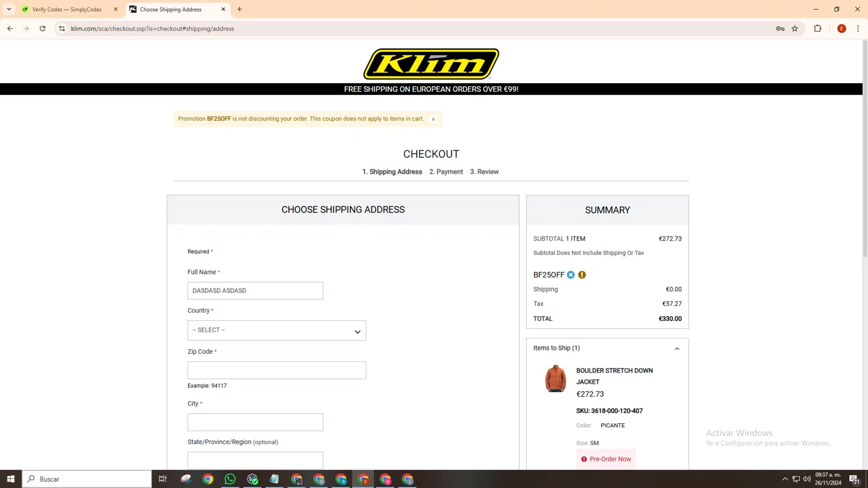Click the tax amount €57.27
Viewport: 868px width, 488px height.
(x=672, y=304)
